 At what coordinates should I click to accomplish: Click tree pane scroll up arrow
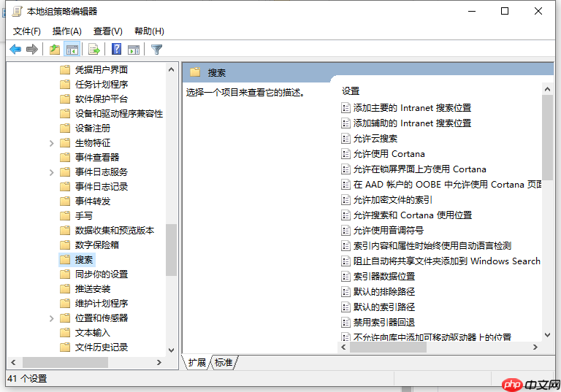[172, 70]
